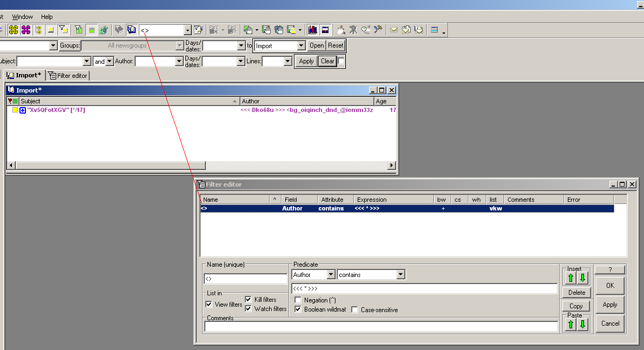Click the Import window horizontal scrollbar track
644x350 pixels.
pos(200,165)
